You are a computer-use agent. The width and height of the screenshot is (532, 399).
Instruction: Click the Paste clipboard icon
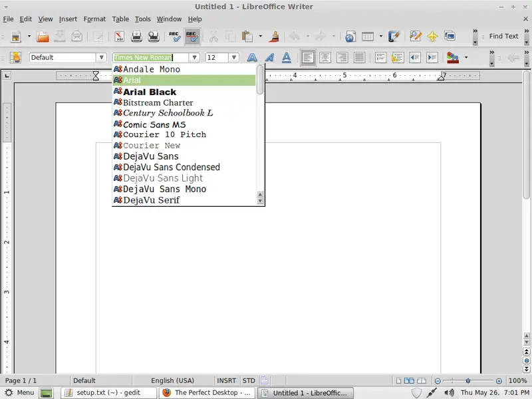coord(247,37)
